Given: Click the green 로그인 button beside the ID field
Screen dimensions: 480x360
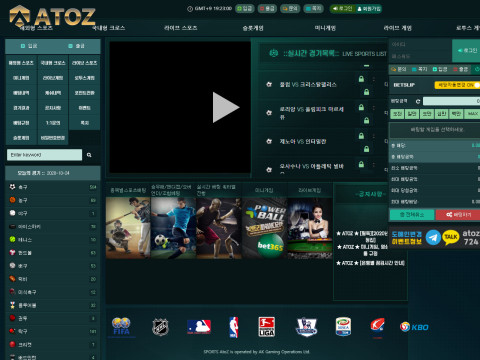Looking at the screenshot, I should [x=467, y=50].
